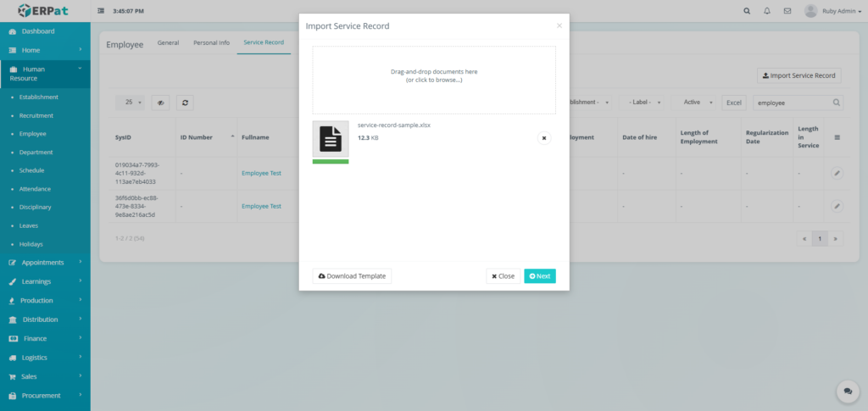Image resolution: width=868 pixels, height=411 pixels.
Task: Open Leaves under Human Resource
Action: coord(29,225)
